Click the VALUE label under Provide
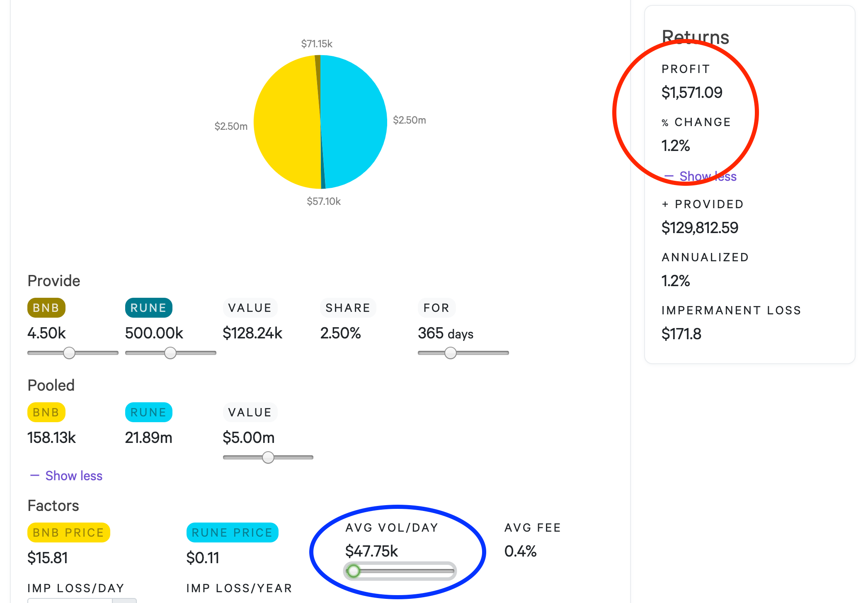 250,308
